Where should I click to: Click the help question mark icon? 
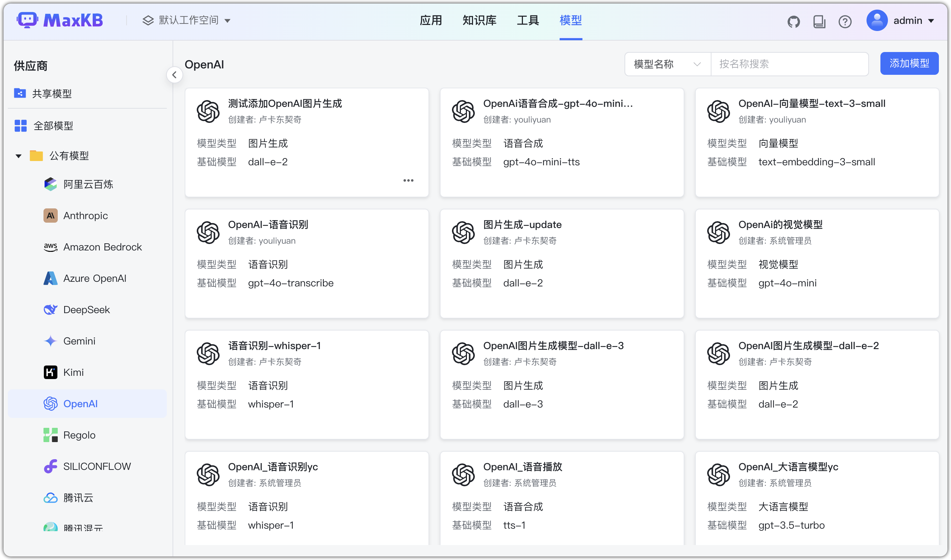[x=844, y=21]
